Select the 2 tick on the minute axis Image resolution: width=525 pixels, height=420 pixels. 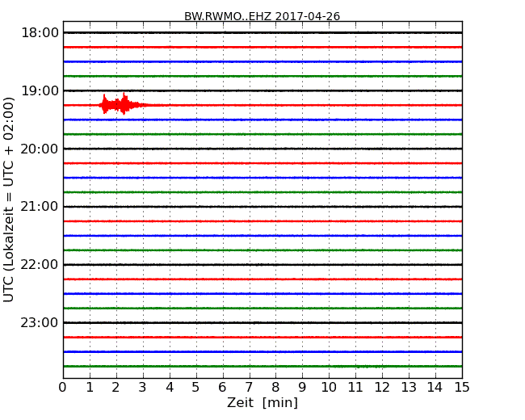click(116, 388)
